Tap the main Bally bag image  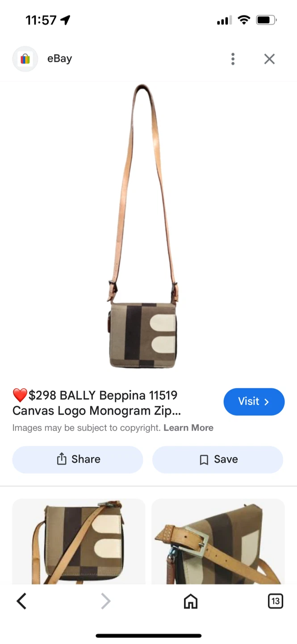pyautogui.click(x=143, y=227)
